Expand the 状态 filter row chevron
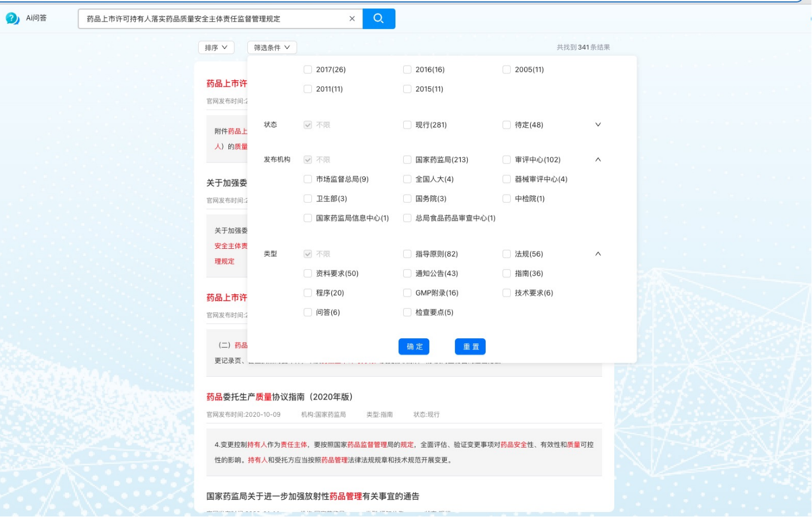 tap(598, 125)
